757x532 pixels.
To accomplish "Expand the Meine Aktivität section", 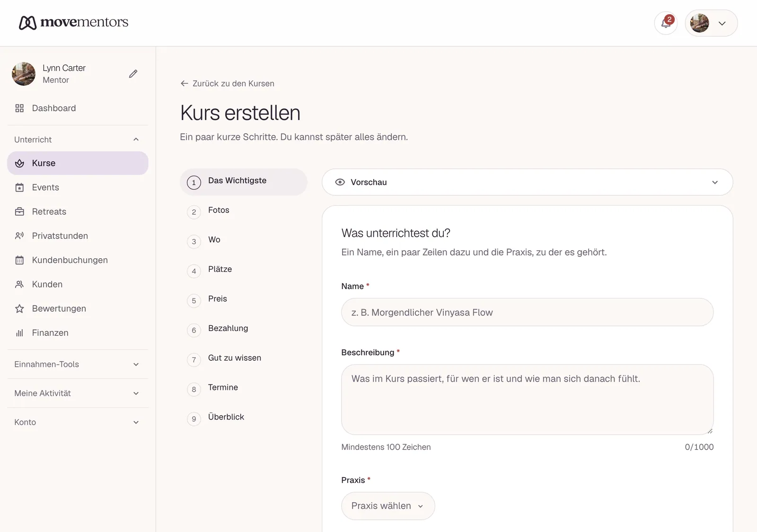I will click(x=78, y=393).
